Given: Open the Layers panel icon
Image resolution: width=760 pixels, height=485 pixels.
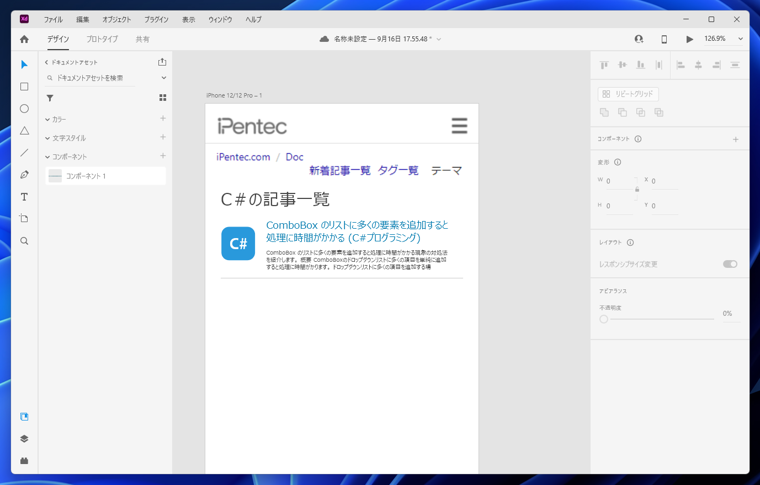Looking at the screenshot, I should (x=24, y=439).
